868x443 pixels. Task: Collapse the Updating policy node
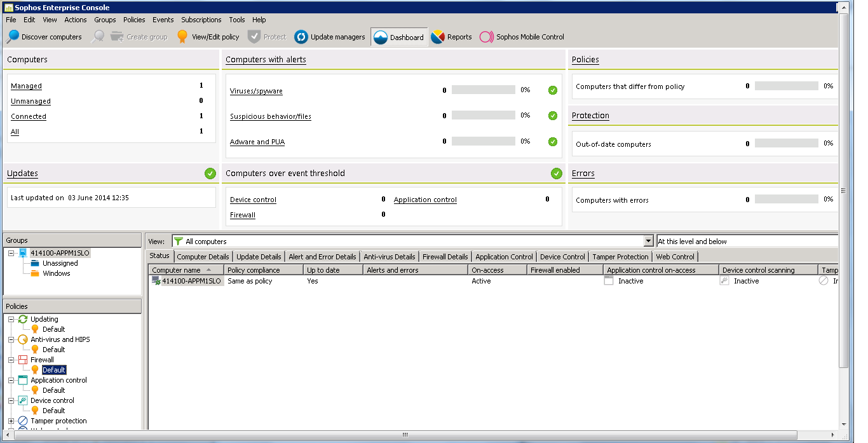[x=11, y=319]
